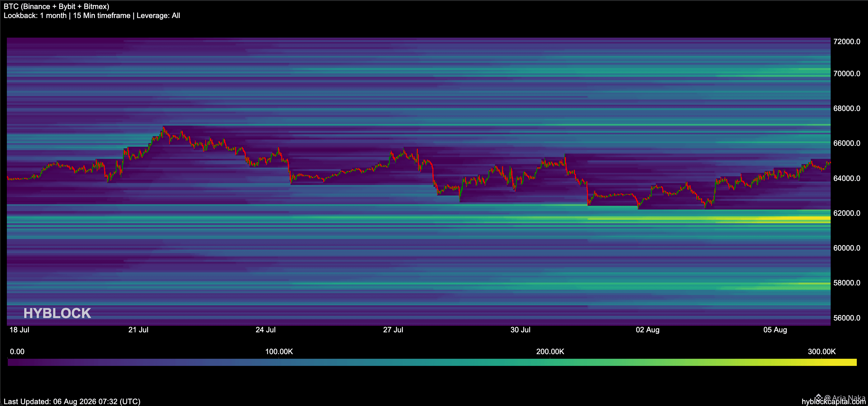This screenshot has width=868, height=406.
Task: Click the "Lookback: 1 month" subtitle line
Action: point(92,16)
